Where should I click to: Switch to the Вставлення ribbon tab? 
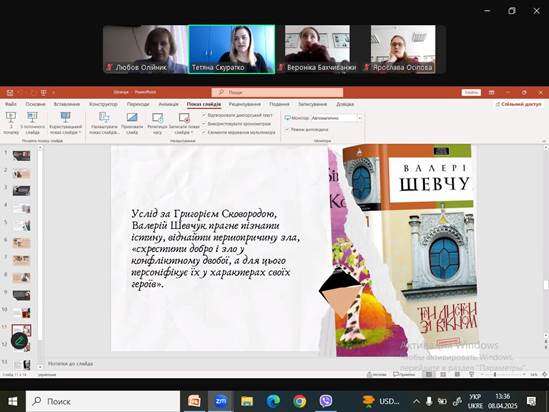coord(67,104)
